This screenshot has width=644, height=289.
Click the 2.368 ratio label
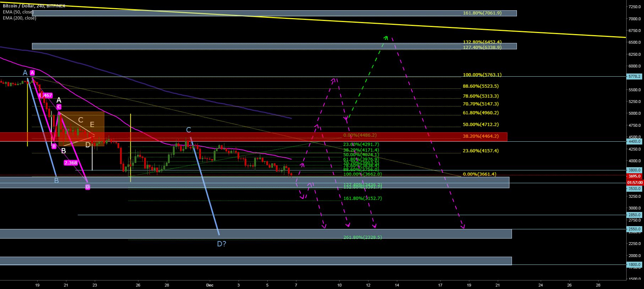(70, 163)
